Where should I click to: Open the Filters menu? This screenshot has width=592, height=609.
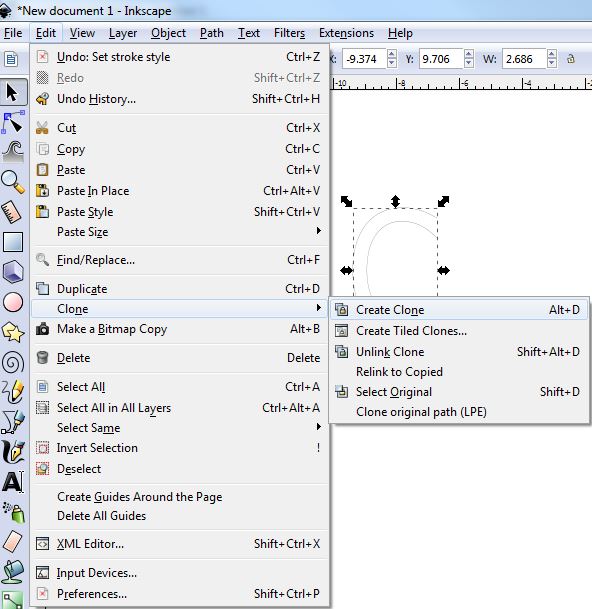click(289, 33)
